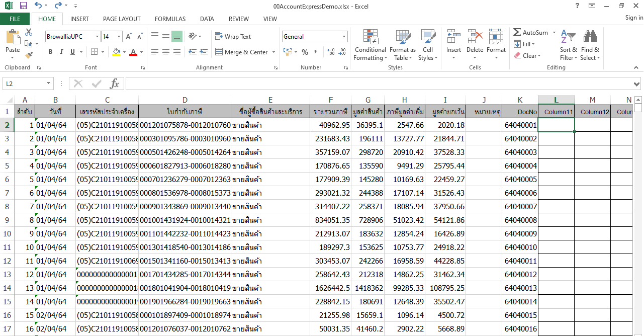Toggle Italic text formatting
Screen dimensions: 644x336
pos(61,52)
